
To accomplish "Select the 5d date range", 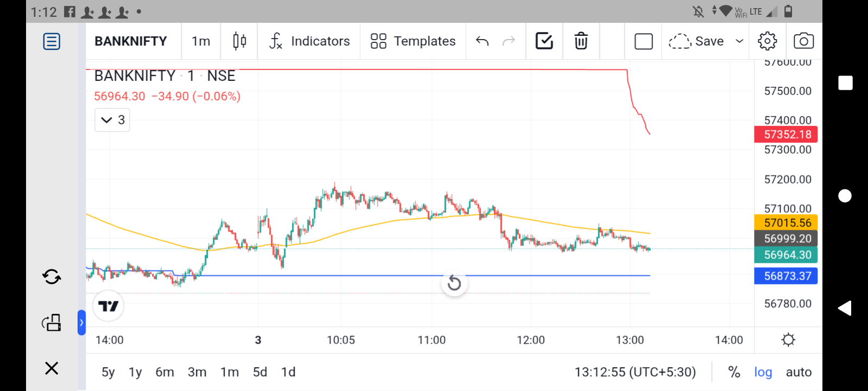I will 260,372.
